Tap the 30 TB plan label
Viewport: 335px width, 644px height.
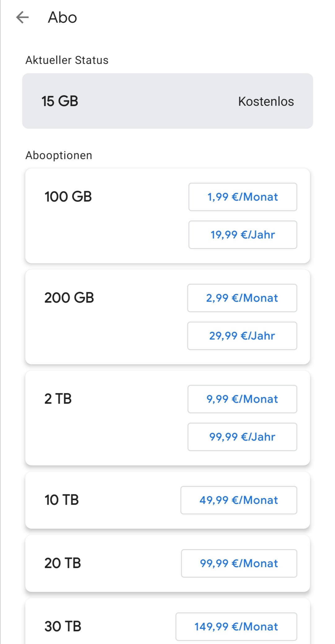click(63, 627)
